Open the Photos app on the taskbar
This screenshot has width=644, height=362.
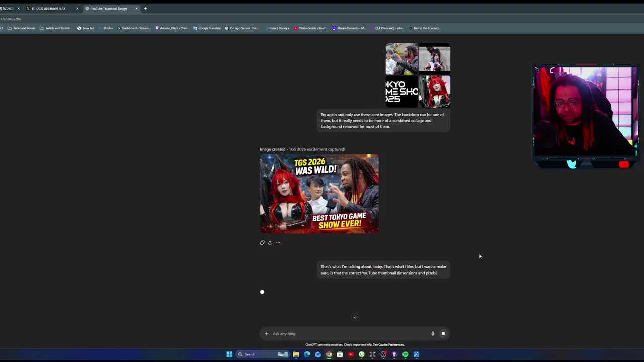416,354
